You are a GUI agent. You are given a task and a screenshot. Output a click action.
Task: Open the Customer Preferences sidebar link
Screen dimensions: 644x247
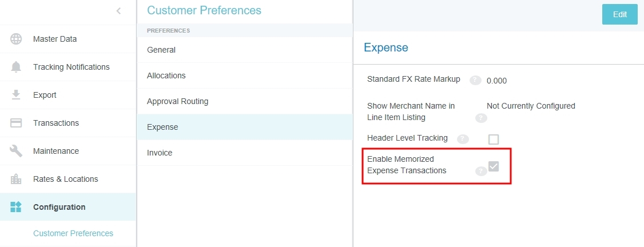pyautogui.click(x=73, y=233)
